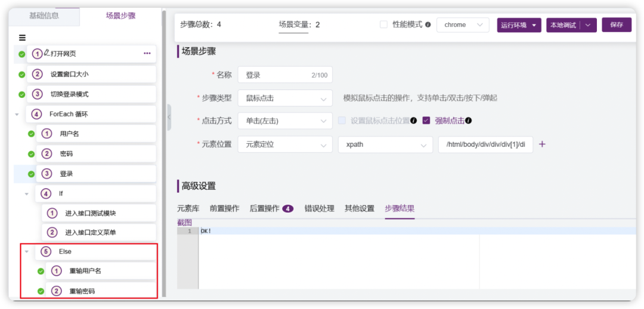
Task: Click the green status icon beside 打开网页
Action: [x=22, y=54]
